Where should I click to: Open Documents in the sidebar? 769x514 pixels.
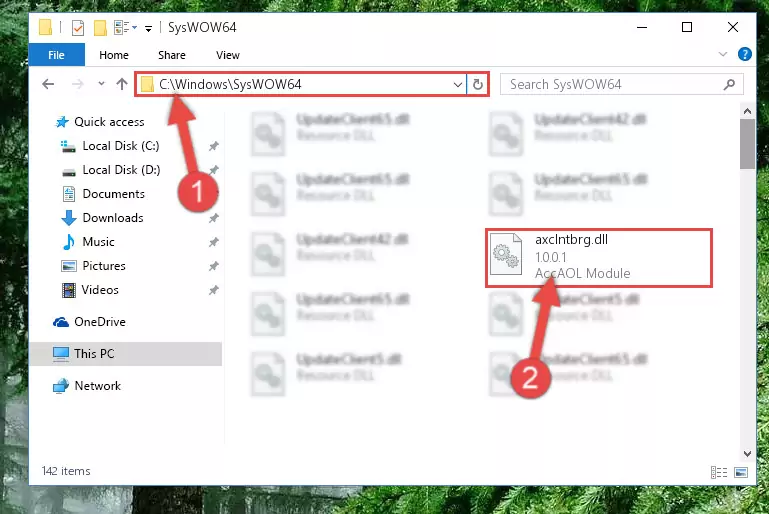pos(113,194)
